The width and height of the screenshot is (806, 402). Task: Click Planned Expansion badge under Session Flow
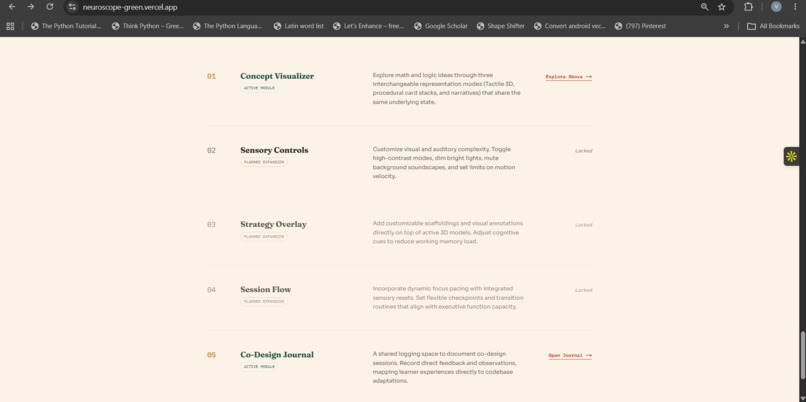pos(264,301)
